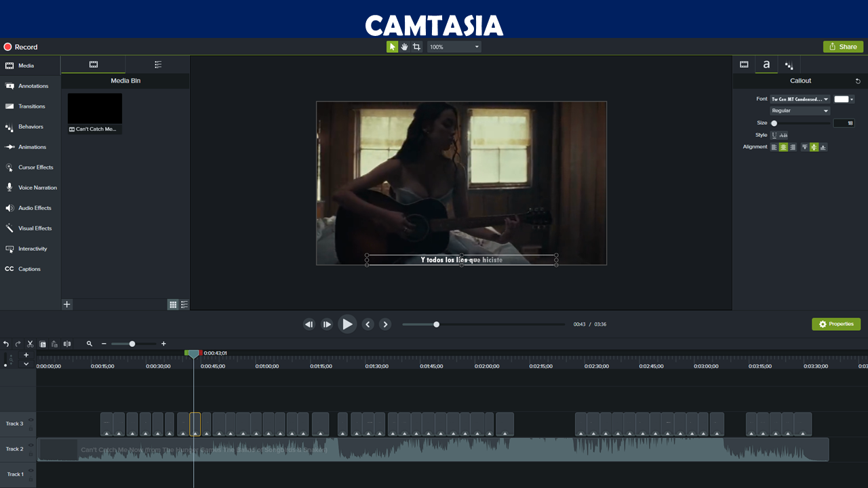Switch to the text properties tab
Image resolution: width=868 pixels, height=488 pixels.
point(766,64)
